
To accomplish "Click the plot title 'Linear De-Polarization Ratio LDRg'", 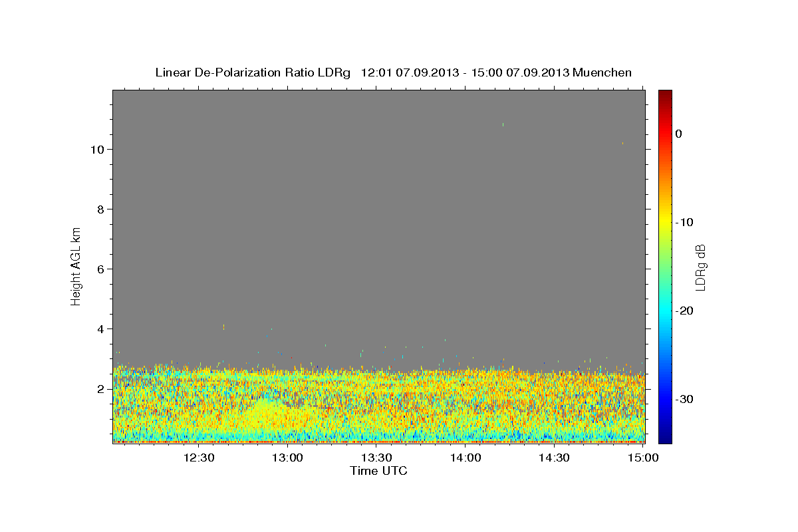I will click(x=252, y=72).
